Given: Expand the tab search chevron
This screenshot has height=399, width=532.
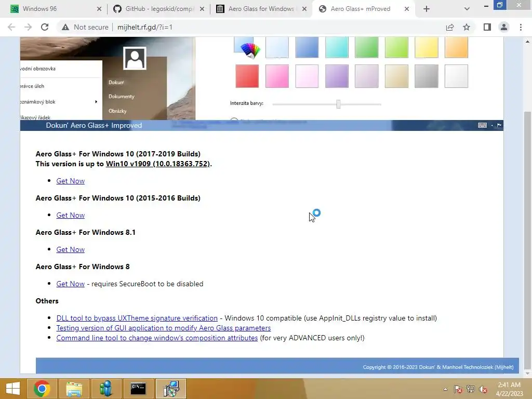Looking at the screenshot, I should tap(467, 9).
